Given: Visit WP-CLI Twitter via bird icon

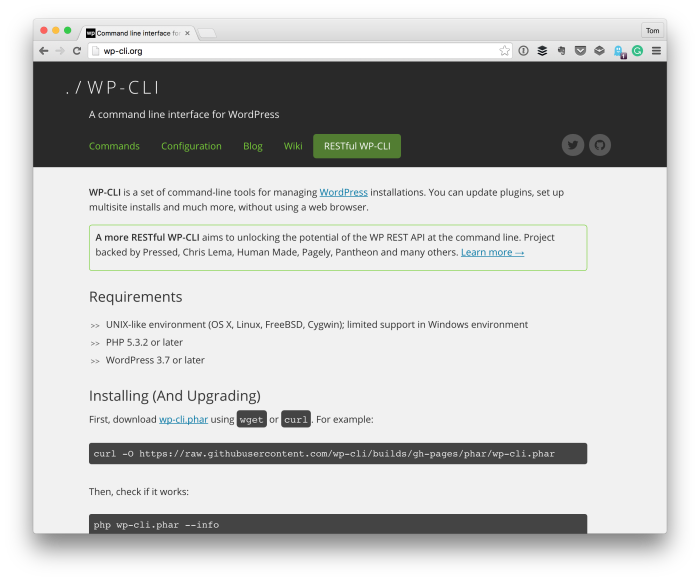Looking at the screenshot, I should coord(573,145).
